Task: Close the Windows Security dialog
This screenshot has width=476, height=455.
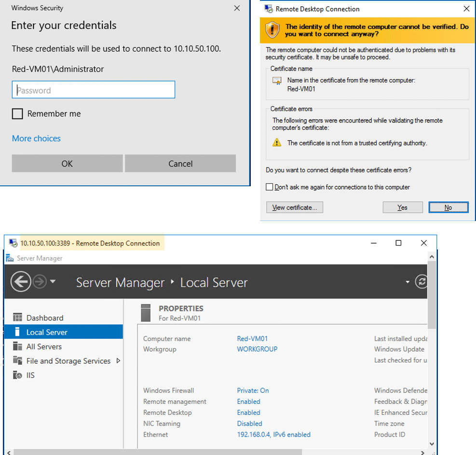Action: (x=237, y=8)
